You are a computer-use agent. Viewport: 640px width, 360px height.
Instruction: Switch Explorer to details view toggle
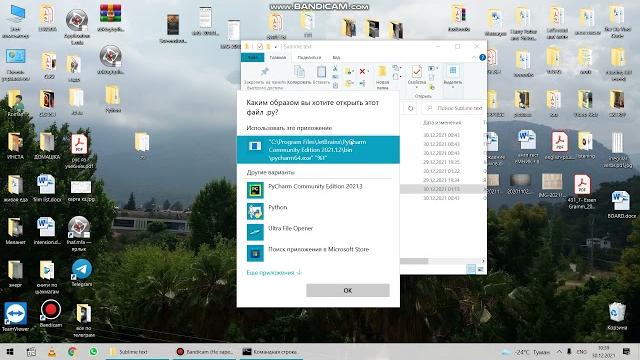pos(471,269)
